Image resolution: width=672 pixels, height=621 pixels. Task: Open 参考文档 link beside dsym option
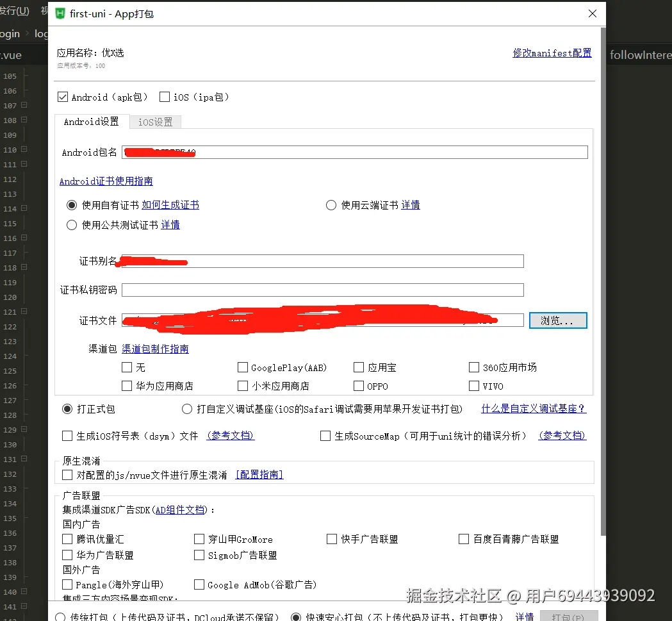click(x=231, y=436)
